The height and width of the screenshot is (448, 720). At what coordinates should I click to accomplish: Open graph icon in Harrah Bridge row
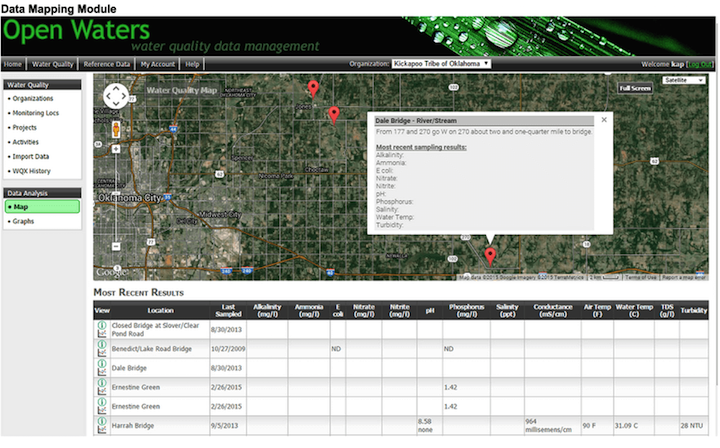(102, 430)
